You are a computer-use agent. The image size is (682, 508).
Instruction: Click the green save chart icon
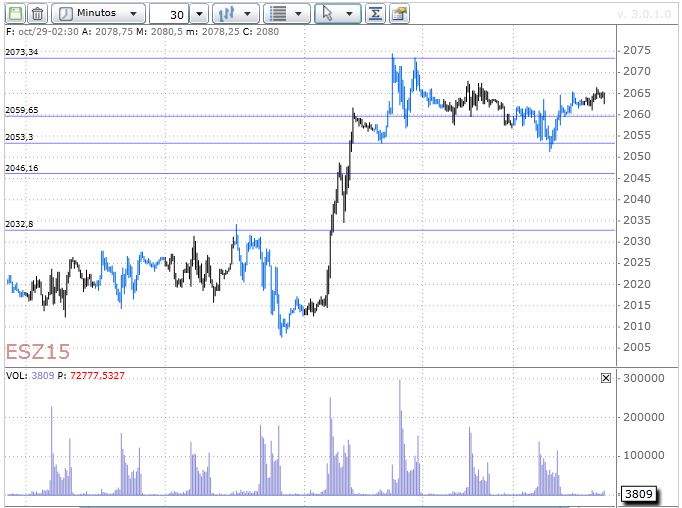tap(13, 14)
